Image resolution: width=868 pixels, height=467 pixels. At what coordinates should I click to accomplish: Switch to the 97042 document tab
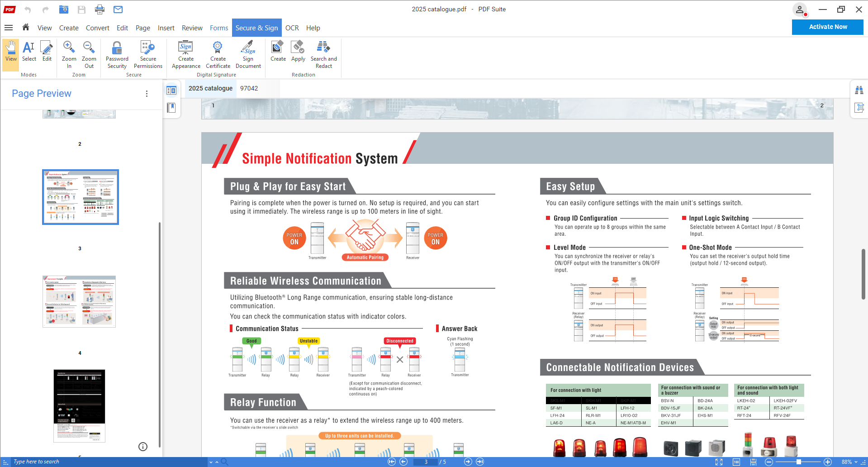249,88
